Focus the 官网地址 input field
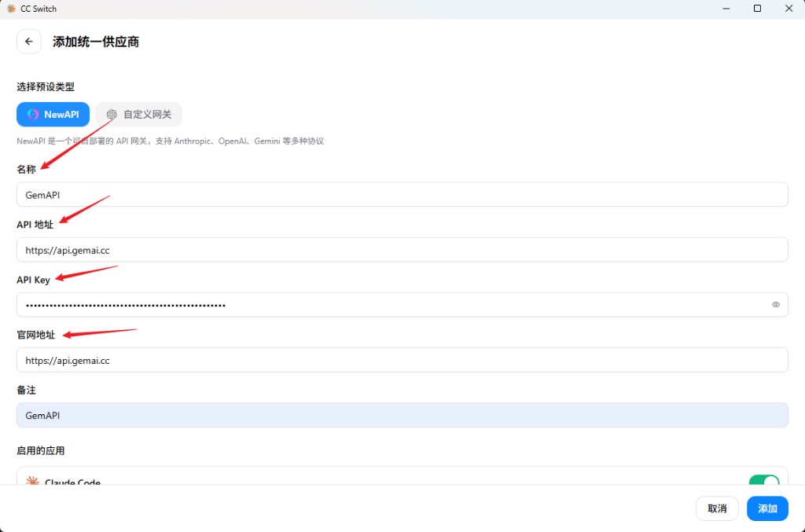This screenshot has width=805, height=532. coord(402,361)
